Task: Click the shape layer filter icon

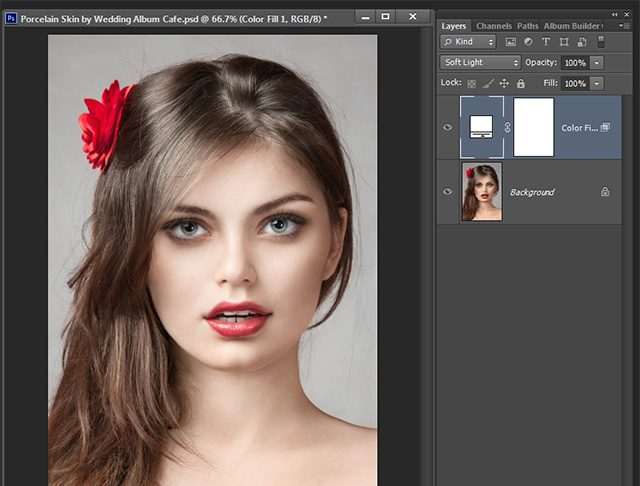Action: (565, 42)
